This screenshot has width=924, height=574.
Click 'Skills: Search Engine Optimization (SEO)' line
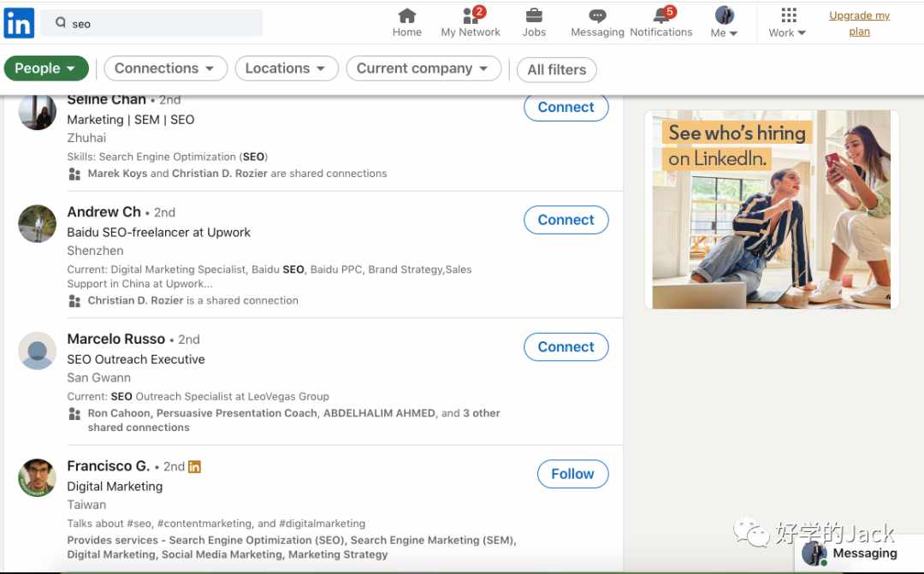(x=168, y=157)
